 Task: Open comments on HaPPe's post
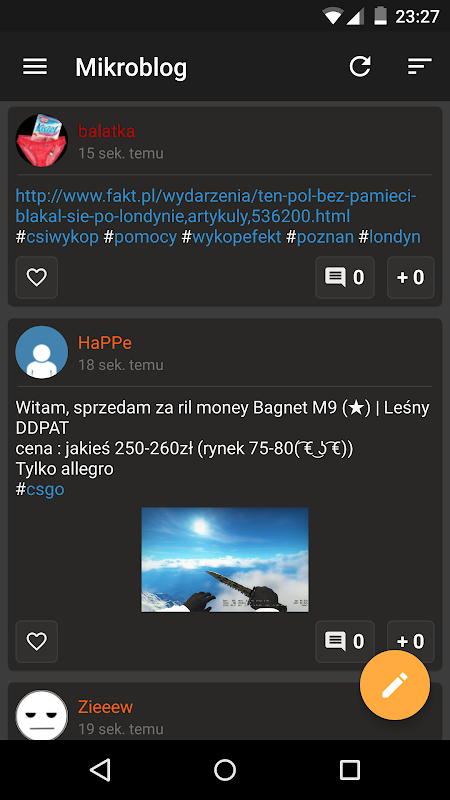pos(345,641)
